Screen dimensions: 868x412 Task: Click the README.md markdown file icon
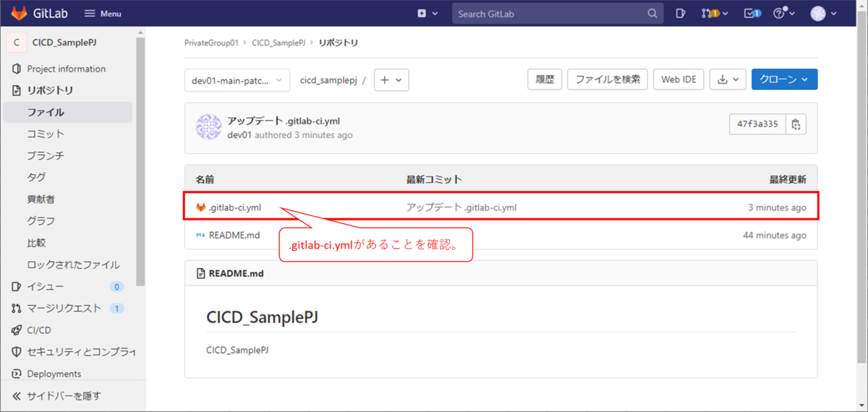200,235
